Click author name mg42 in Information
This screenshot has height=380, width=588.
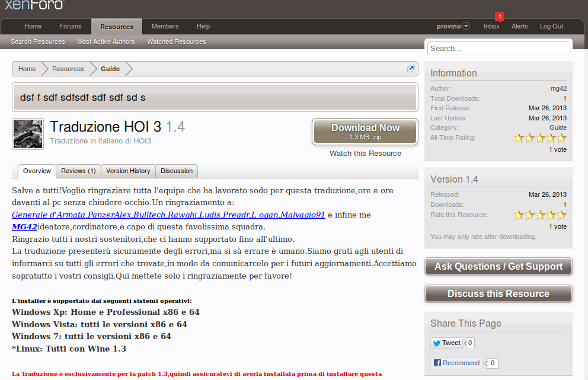[x=558, y=88]
